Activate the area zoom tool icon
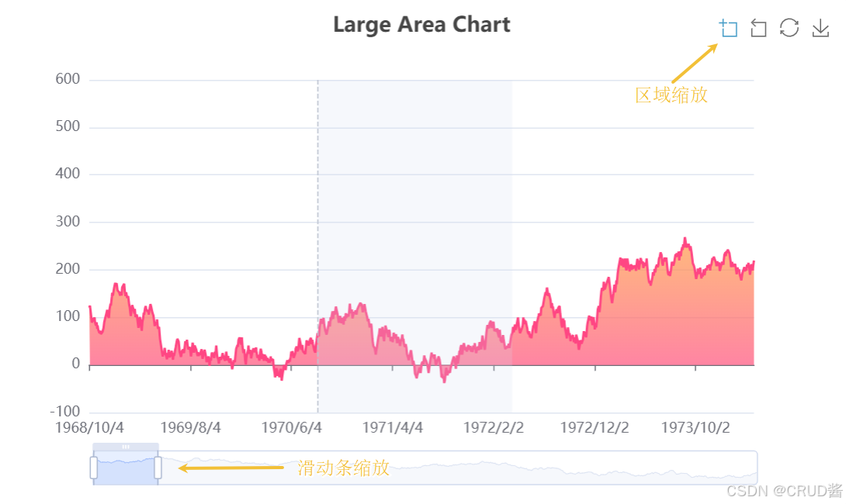This screenshot has height=504, width=846. point(728,28)
